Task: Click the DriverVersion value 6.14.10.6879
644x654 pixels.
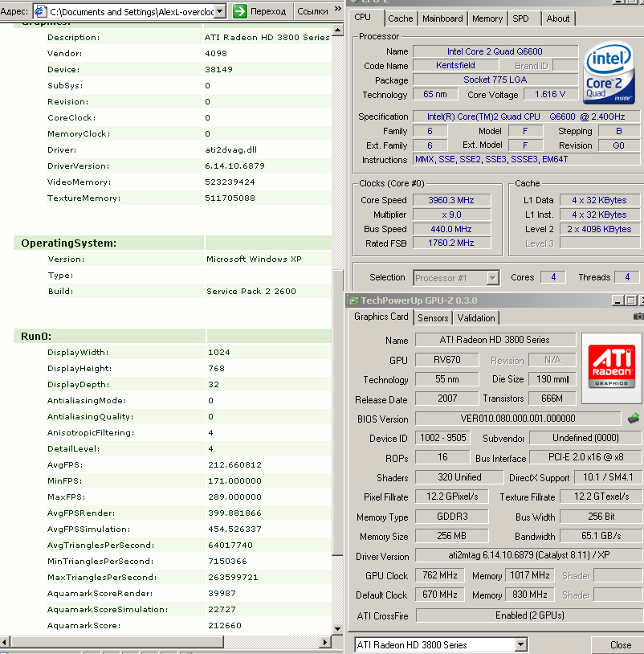Action: tap(234, 166)
